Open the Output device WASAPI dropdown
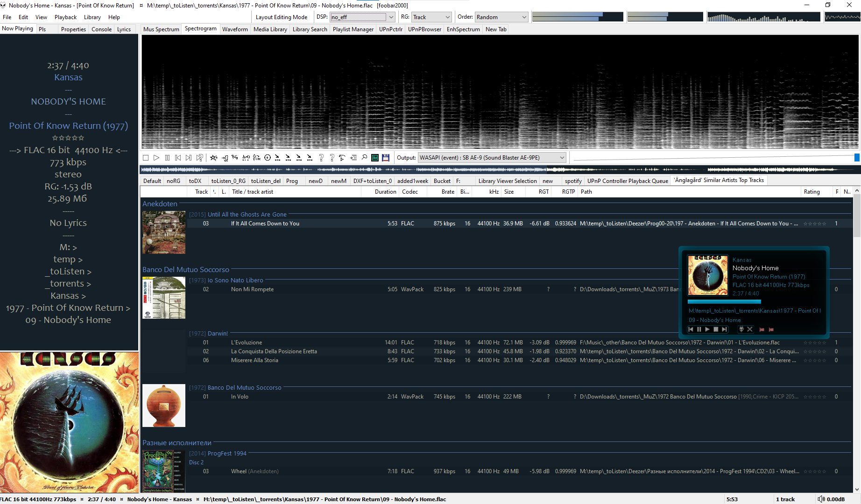861x504 pixels. click(562, 158)
